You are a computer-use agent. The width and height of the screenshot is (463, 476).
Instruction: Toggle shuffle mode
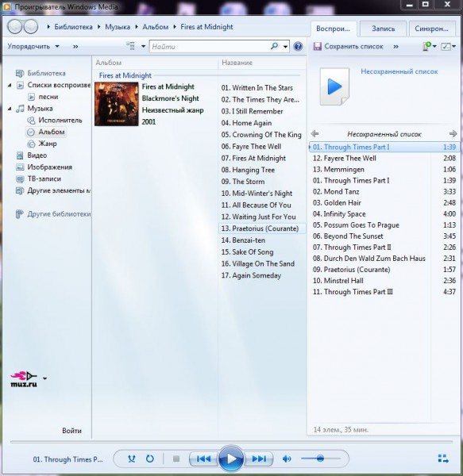pyautogui.click(x=132, y=459)
